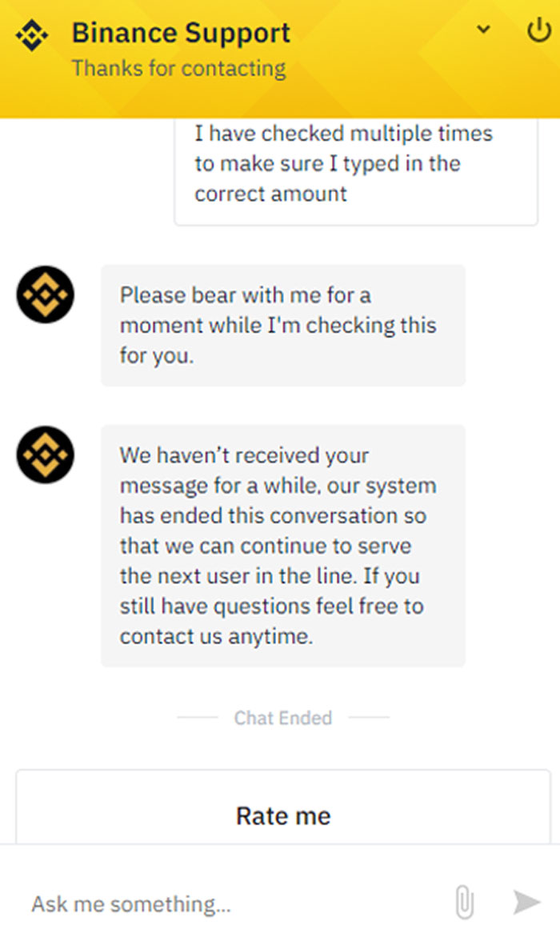Click the conversation-ended system message bubble
Image resolution: width=560 pixels, height=933 pixels.
click(282, 546)
